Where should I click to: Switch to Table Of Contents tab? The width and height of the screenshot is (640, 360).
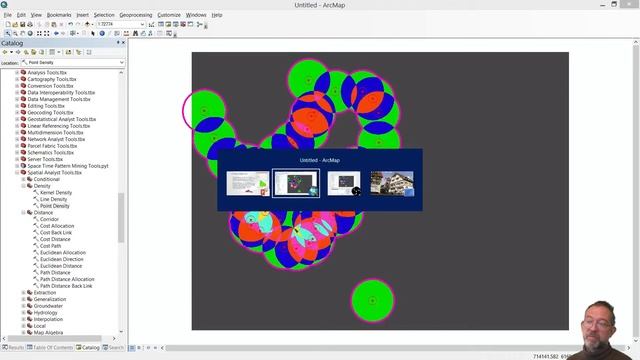click(x=50, y=348)
